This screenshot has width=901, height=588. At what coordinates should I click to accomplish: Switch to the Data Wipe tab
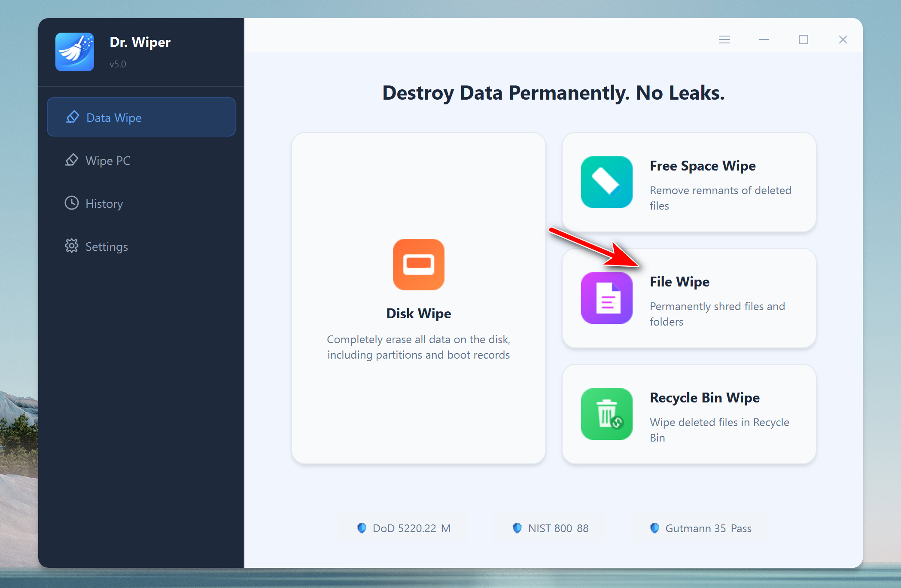141,117
